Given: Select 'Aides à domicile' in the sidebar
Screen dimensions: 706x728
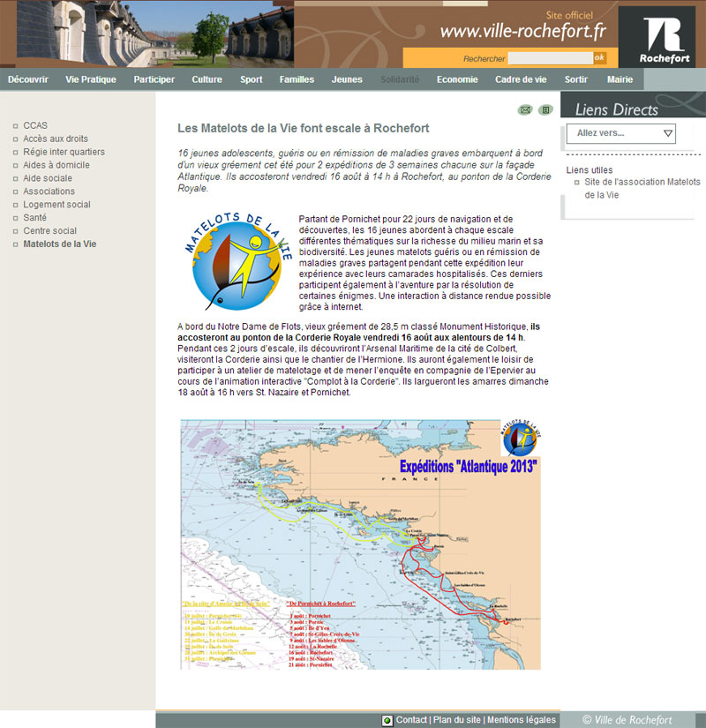Looking at the screenshot, I should click(x=56, y=165).
